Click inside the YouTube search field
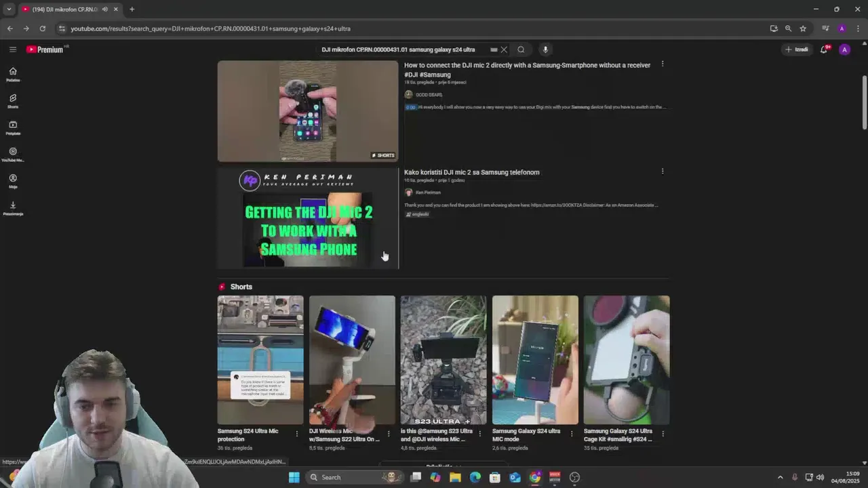Viewport: 868px width, 488px height. [403, 49]
